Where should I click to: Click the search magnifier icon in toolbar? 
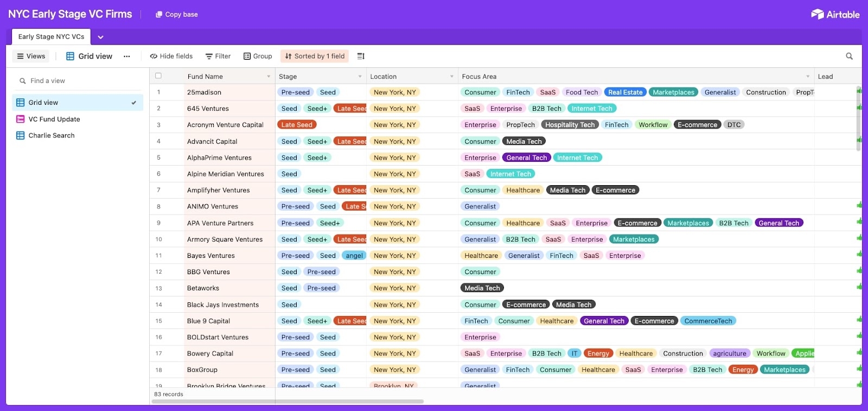[849, 56]
